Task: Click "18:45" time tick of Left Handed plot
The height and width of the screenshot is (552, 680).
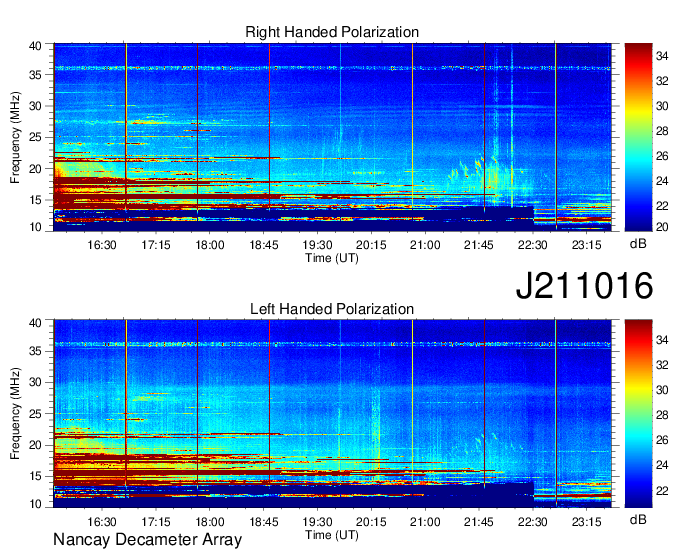Action: coord(264,522)
